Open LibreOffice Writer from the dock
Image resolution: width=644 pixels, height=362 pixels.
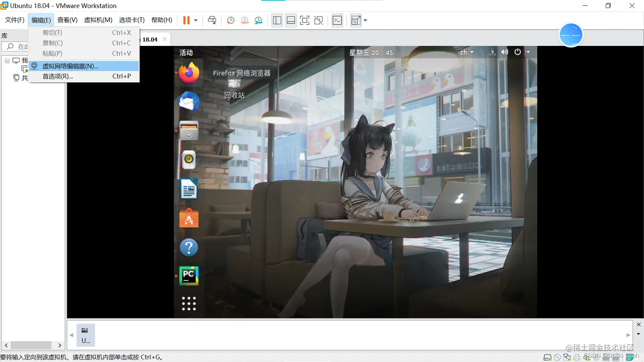tap(189, 189)
